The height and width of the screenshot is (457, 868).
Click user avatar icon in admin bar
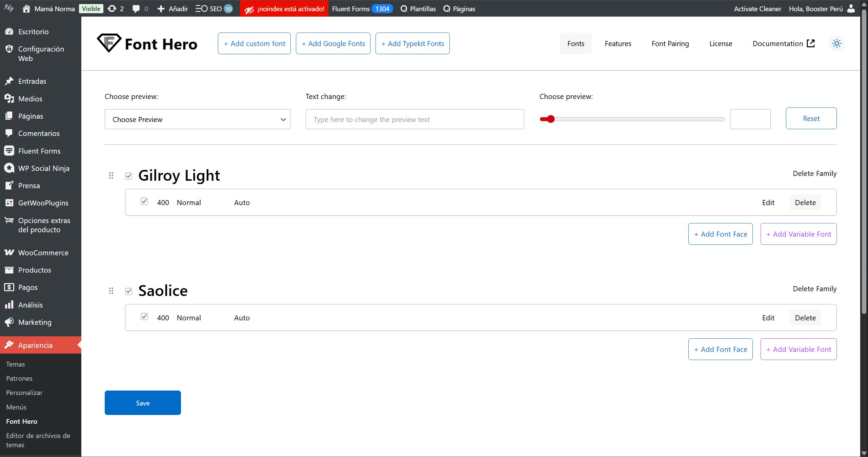(851, 8)
